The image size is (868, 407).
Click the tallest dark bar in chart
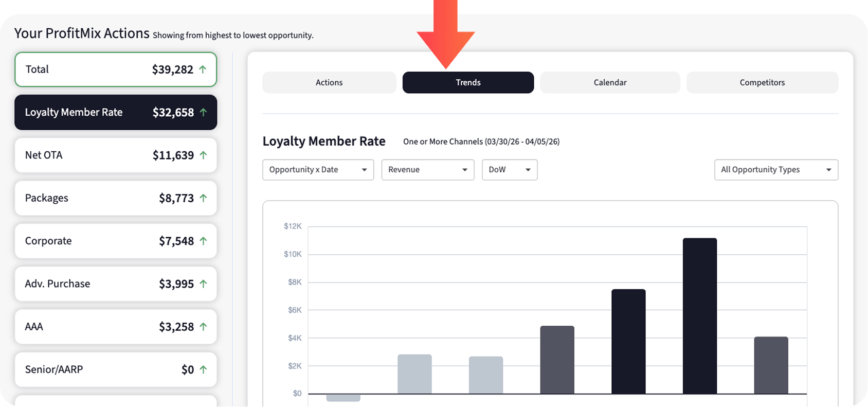[699, 316]
